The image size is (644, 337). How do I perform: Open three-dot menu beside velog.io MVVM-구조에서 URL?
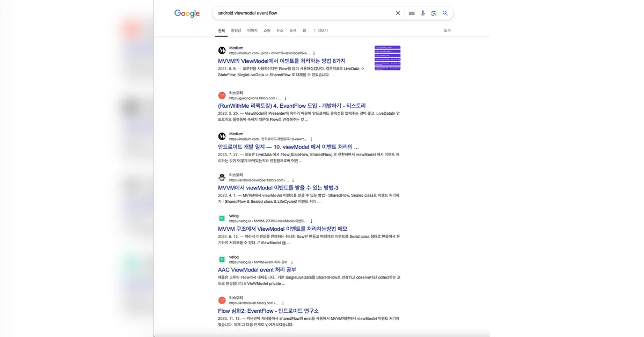pos(311,221)
